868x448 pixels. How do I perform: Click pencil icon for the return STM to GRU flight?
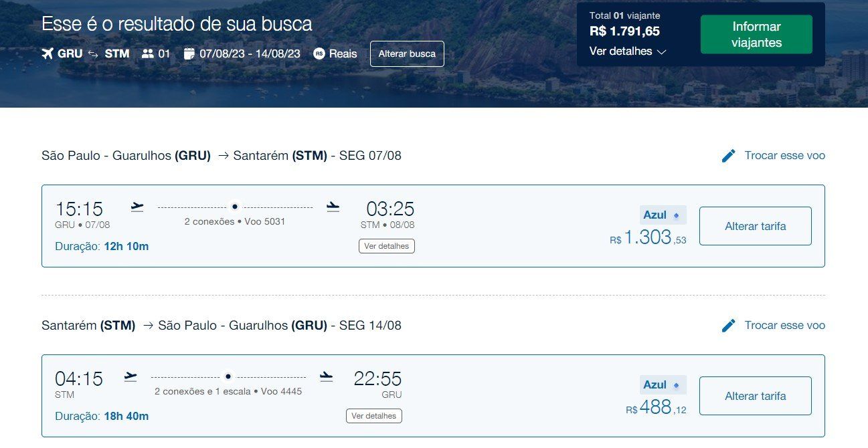[729, 326]
